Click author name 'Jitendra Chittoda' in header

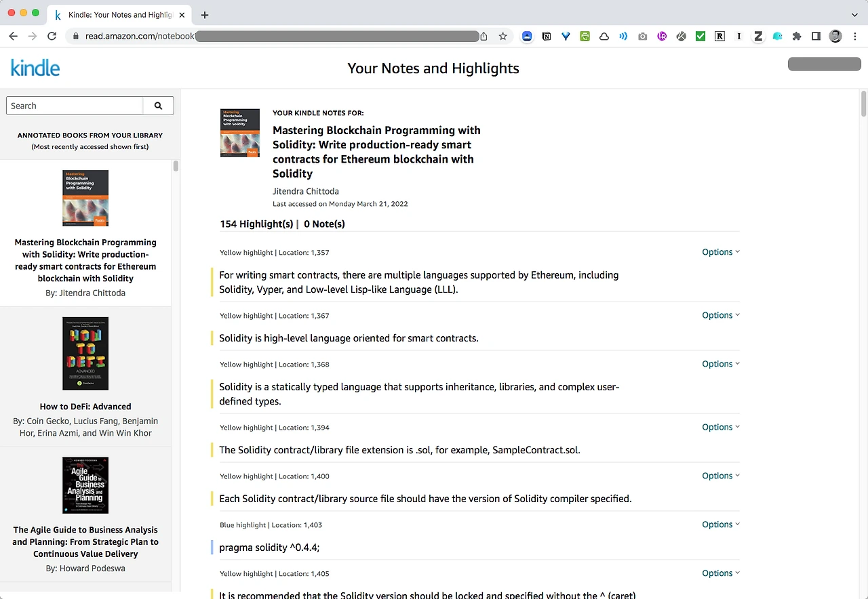306,191
